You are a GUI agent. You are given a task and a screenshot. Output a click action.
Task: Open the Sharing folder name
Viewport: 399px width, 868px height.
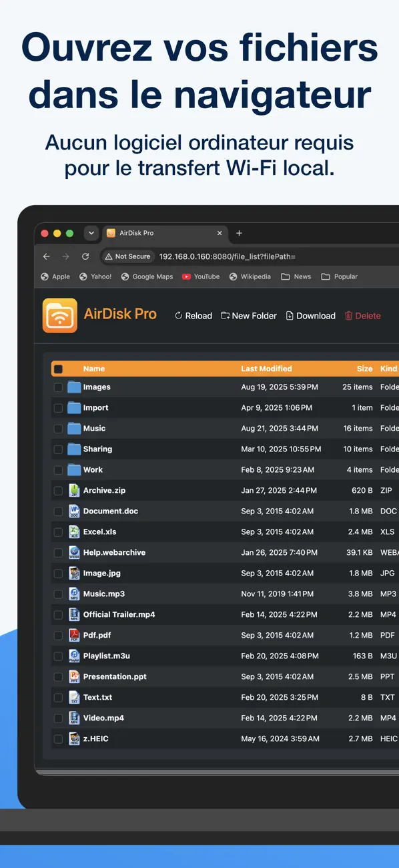coord(97,449)
